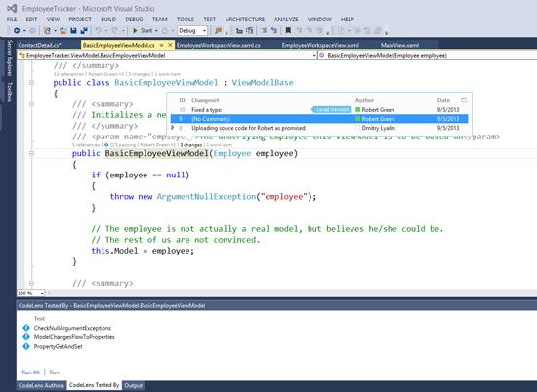Switch to the MainView.xaml tab
This screenshot has height=392, width=537.
[x=399, y=45]
